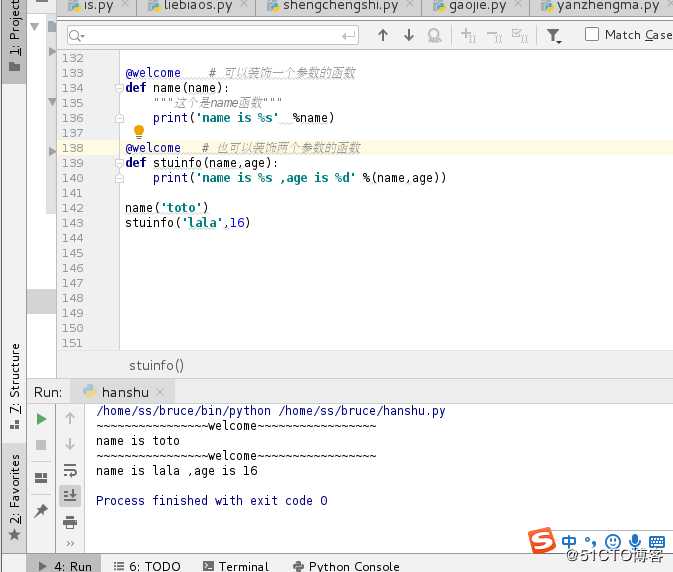The image size is (673, 572).
Task: Open search history magnifier dropdown
Action: click(x=77, y=36)
